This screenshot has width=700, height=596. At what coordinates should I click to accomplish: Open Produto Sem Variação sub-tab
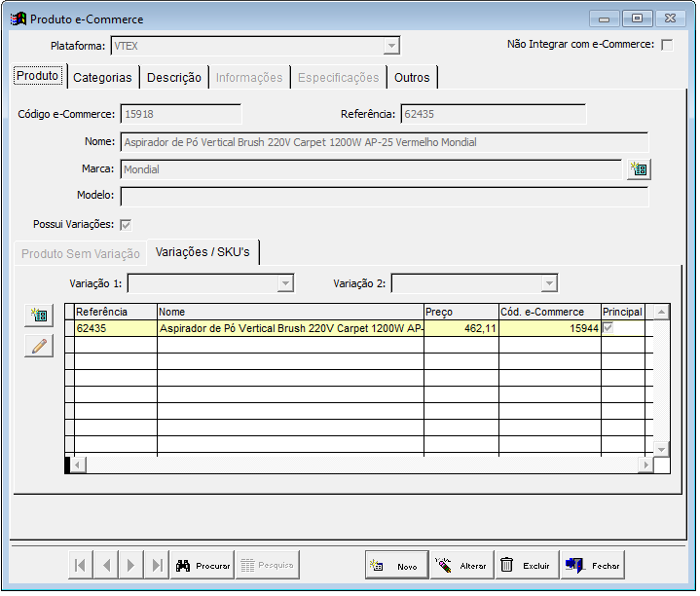click(x=81, y=255)
